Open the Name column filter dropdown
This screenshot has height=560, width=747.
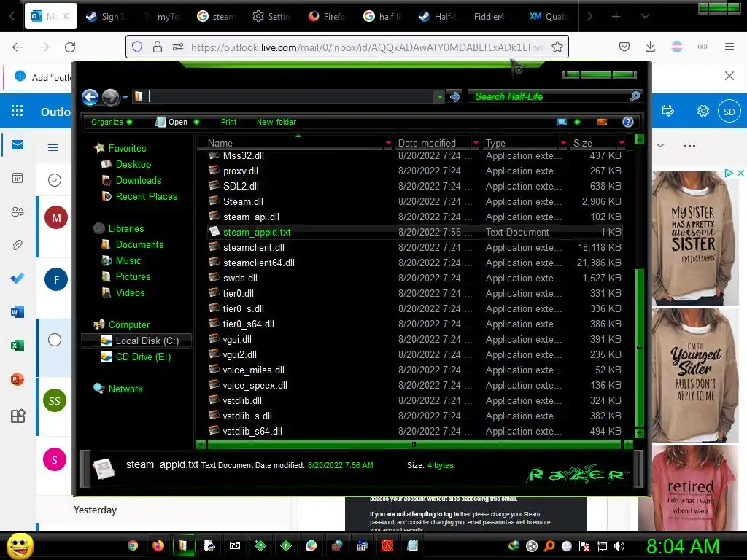[x=388, y=143]
